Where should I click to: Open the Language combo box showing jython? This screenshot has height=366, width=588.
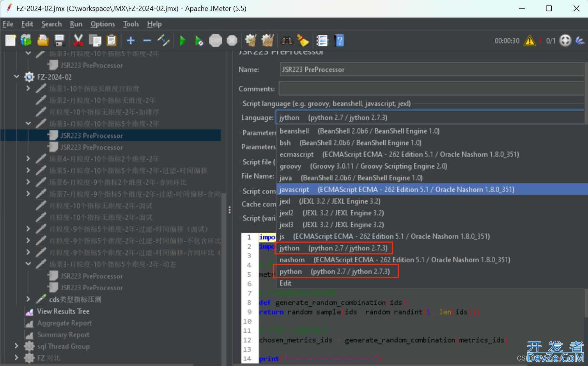431,117
